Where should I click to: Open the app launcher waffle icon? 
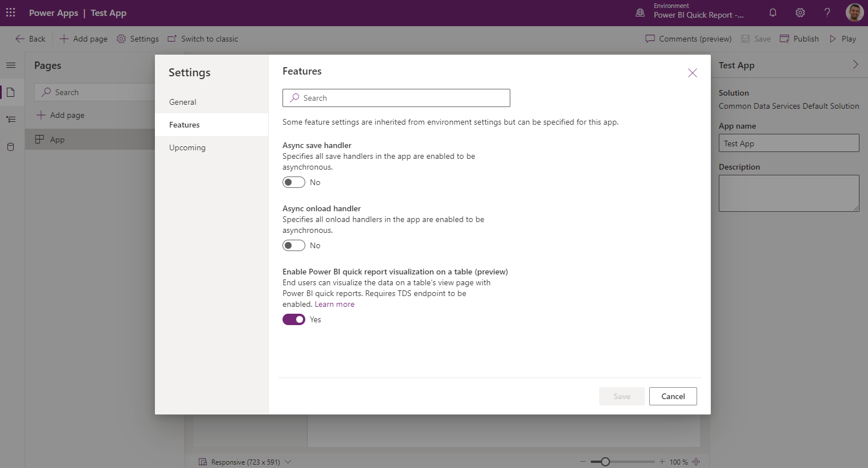coord(11,13)
